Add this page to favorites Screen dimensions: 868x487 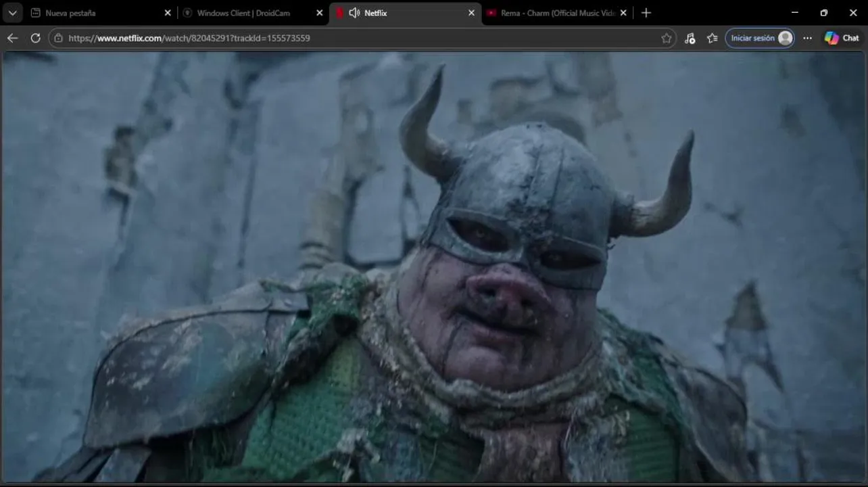pos(667,38)
